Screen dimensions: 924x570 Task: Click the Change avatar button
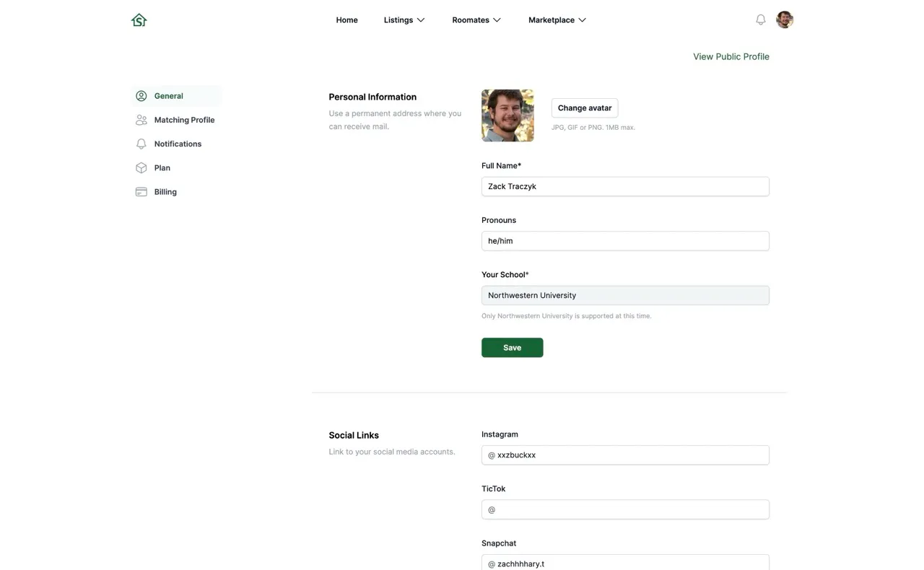click(x=585, y=108)
